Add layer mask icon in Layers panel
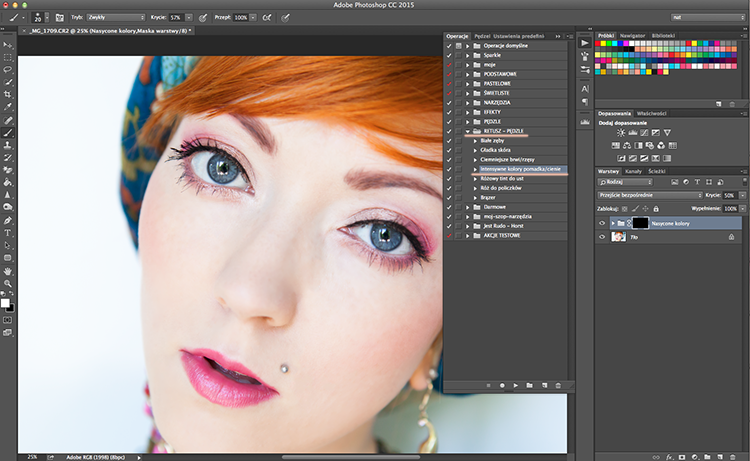 [x=682, y=457]
